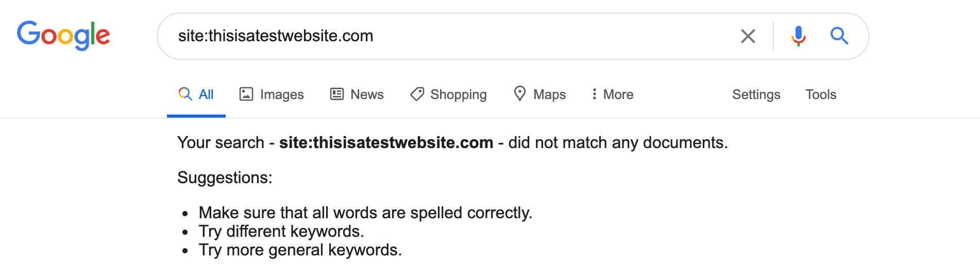Click the picture icon beside Images
The width and height of the screenshot is (980, 275).
246,94
